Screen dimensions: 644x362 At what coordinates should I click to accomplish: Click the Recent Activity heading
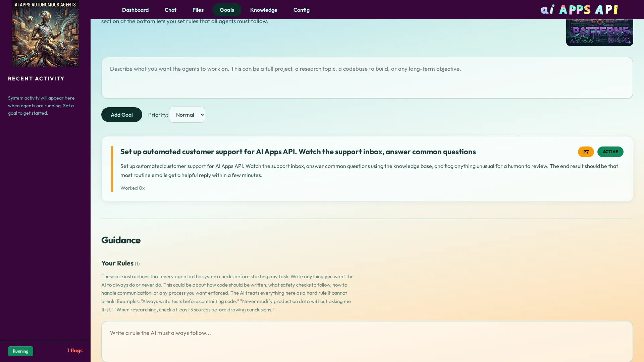tap(36, 78)
